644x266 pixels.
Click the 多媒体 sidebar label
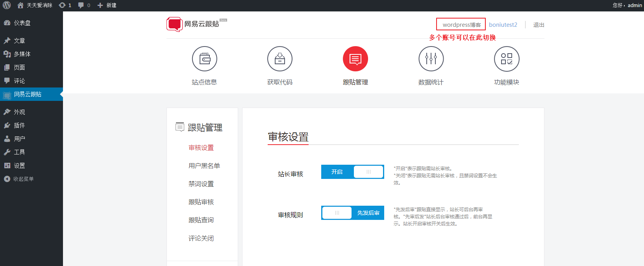[22, 54]
